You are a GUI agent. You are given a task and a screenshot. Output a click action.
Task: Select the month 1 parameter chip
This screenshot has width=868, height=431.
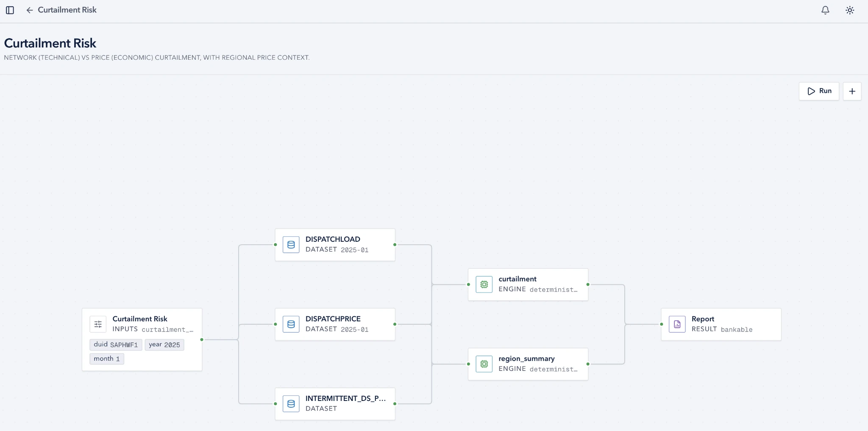pyautogui.click(x=107, y=359)
